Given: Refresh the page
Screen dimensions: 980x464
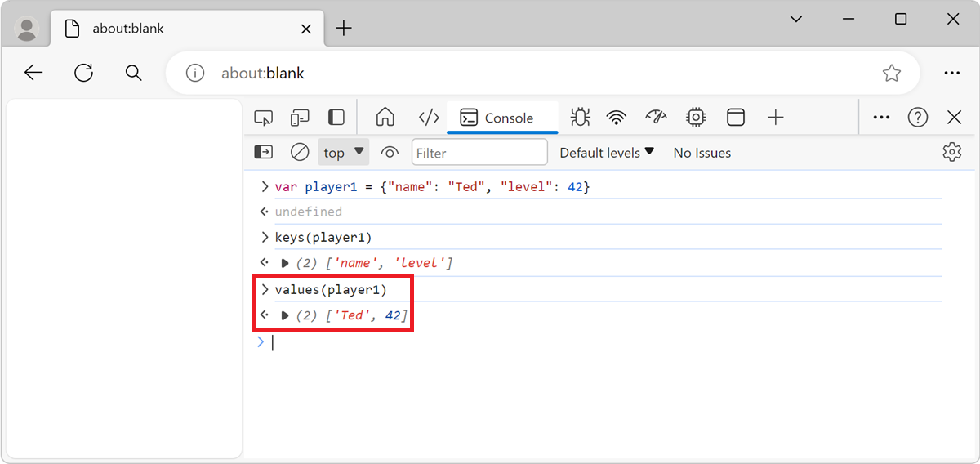Looking at the screenshot, I should 83,73.
